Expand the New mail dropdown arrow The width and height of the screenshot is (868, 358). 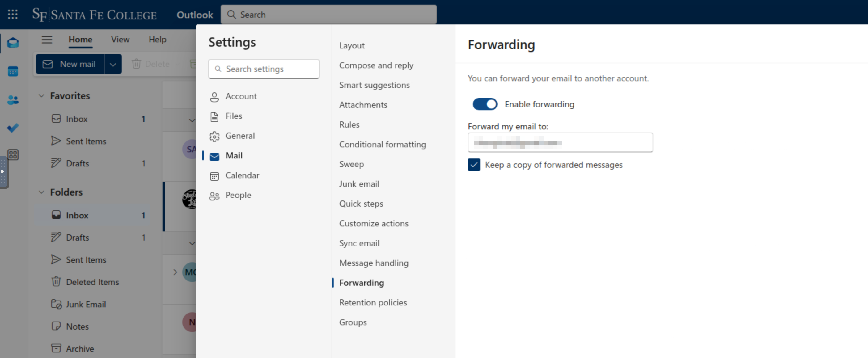click(113, 64)
